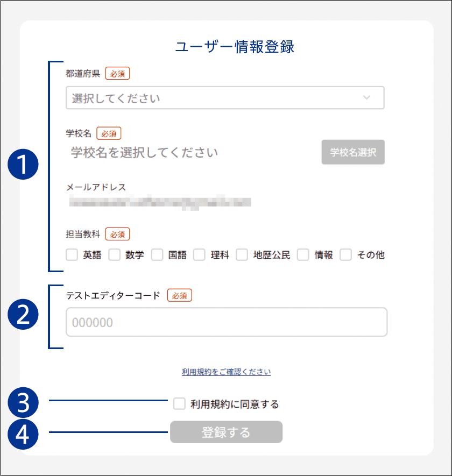Open the 利用規約をご確認ください link
Screen dimensions: 452x476
coord(226,372)
